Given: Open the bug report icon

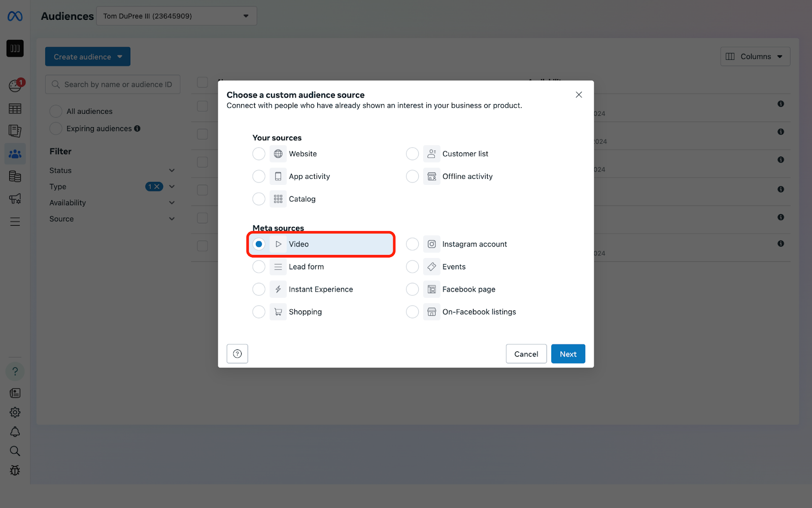Looking at the screenshot, I should [15, 470].
